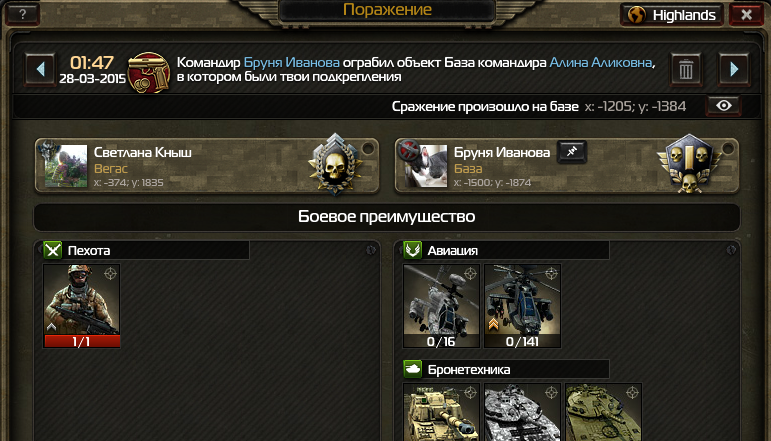Select the helicopter unit 0/16
The image size is (771, 441).
[x=441, y=306]
